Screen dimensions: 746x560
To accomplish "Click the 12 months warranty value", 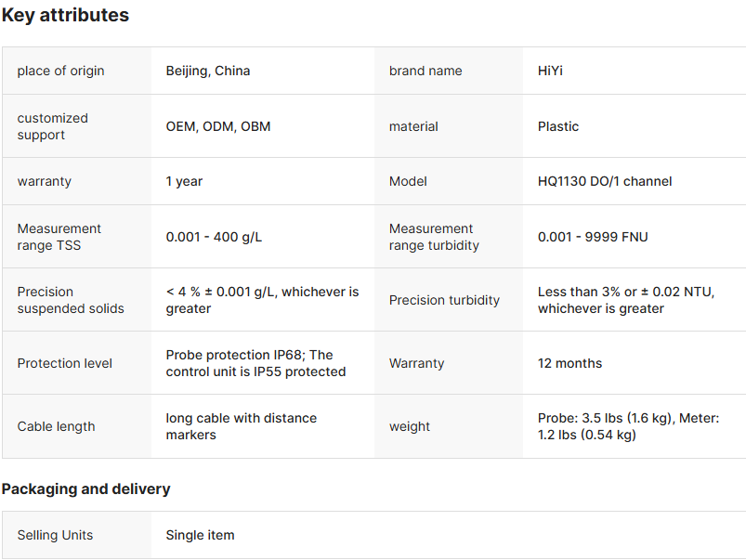I will (x=569, y=363).
